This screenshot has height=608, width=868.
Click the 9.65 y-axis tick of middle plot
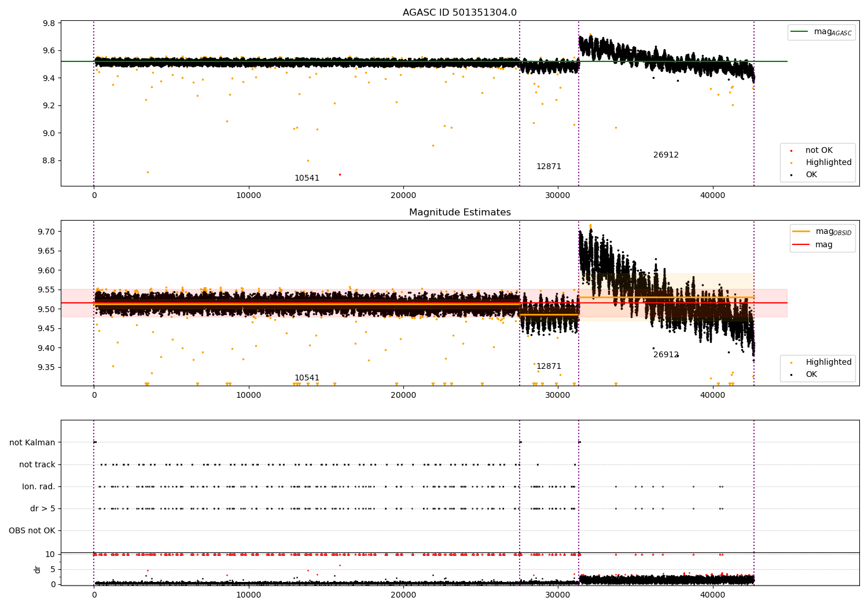pyautogui.click(x=46, y=251)
